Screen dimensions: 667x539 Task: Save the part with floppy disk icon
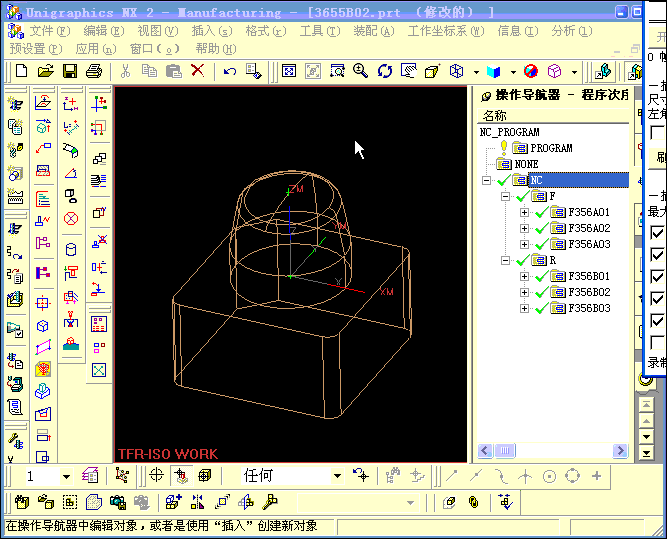(70, 71)
